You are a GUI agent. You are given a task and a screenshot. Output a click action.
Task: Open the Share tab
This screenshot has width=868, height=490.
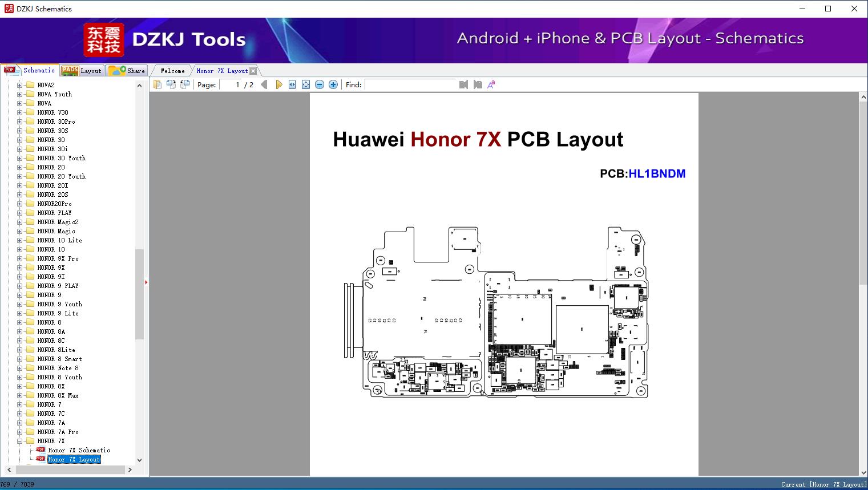pyautogui.click(x=127, y=71)
